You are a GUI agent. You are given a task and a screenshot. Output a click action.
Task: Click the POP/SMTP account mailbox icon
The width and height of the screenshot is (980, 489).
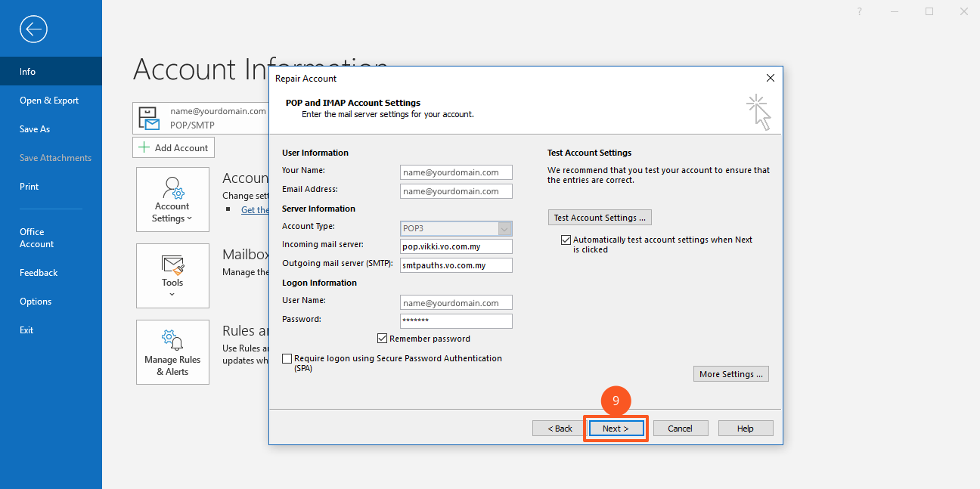[149, 118]
